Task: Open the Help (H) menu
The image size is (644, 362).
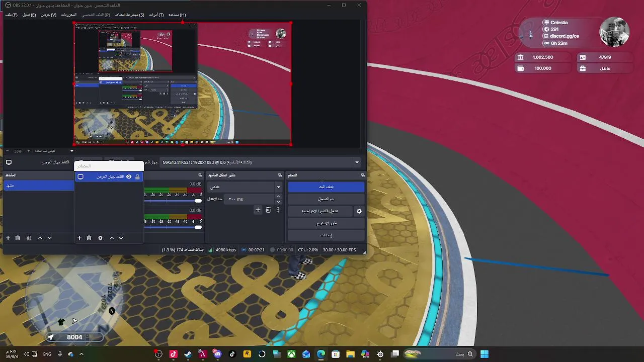Action: point(177,15)
